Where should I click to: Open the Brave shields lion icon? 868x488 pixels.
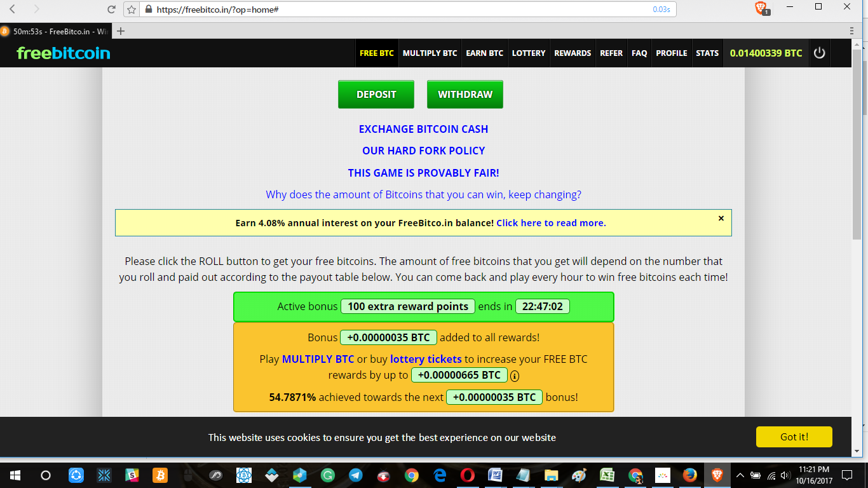pyautogui.click(x=761, y=8)
